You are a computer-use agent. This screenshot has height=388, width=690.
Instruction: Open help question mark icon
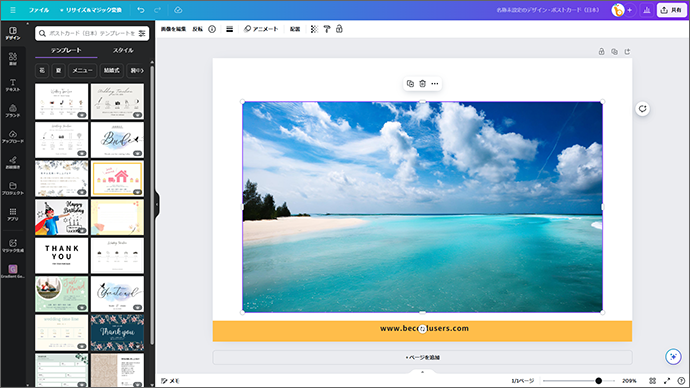pos(681,381)
